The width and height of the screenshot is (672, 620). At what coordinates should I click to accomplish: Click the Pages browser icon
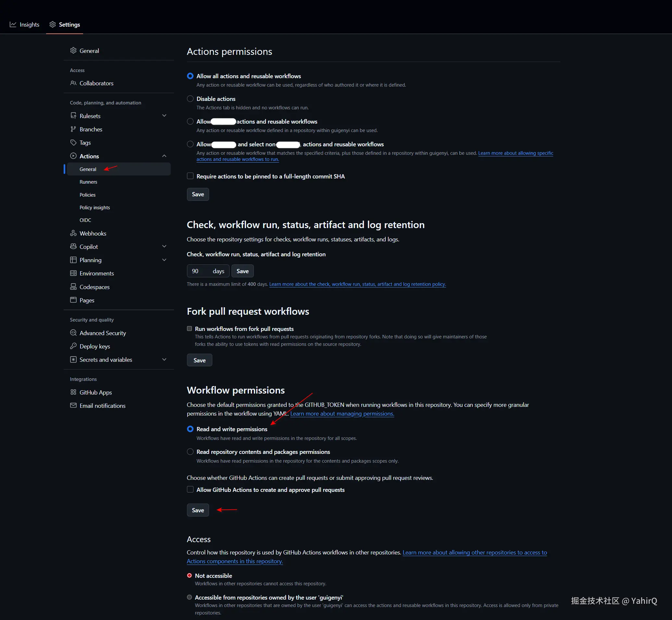click(x=73, y=300)
